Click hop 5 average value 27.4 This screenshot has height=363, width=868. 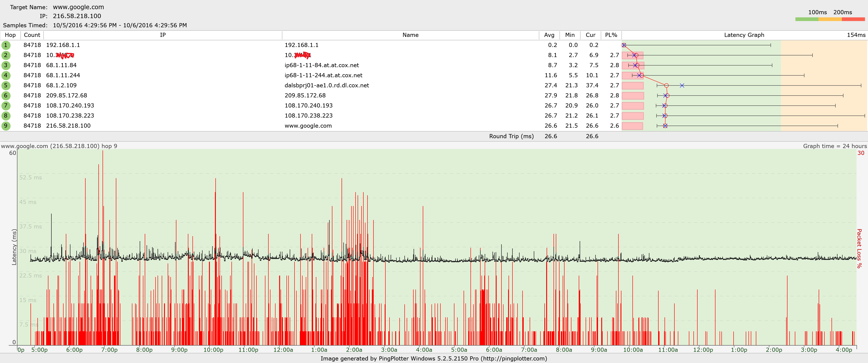(551, 85)
